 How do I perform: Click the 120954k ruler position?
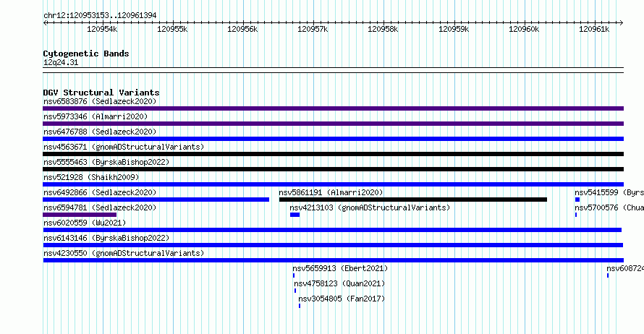(102, 29)
